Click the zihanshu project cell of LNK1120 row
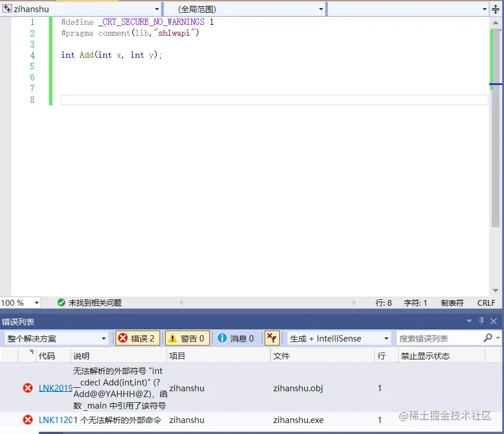504x434 pixels. click(x=187, y=420)
